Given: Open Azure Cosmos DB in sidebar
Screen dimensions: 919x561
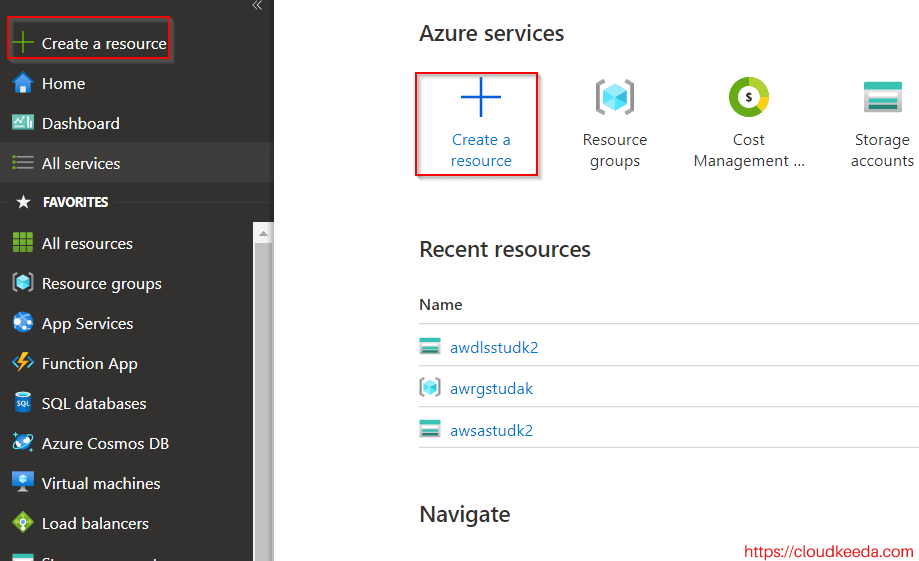Looking at the screenshot, I should coord(105,443).
